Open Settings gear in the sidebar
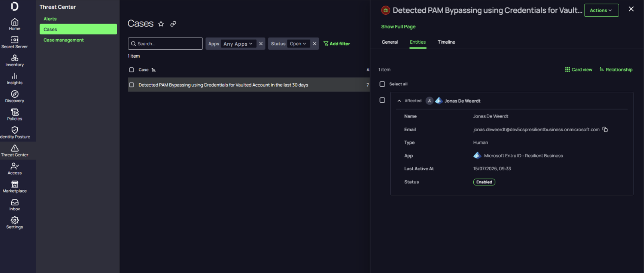This screenshot has width=644, height=273. (x=14, y=223)
